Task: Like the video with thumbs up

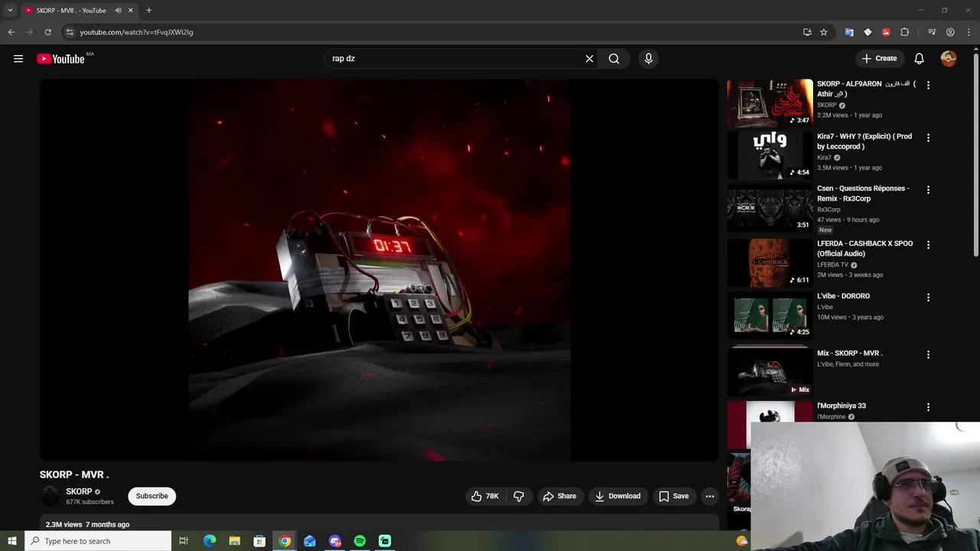Action: pos(484,496)
